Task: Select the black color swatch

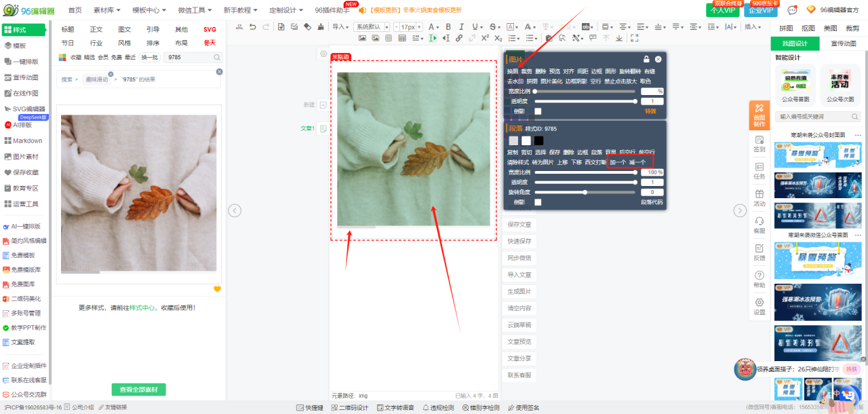Action: [x=538, y=140]
